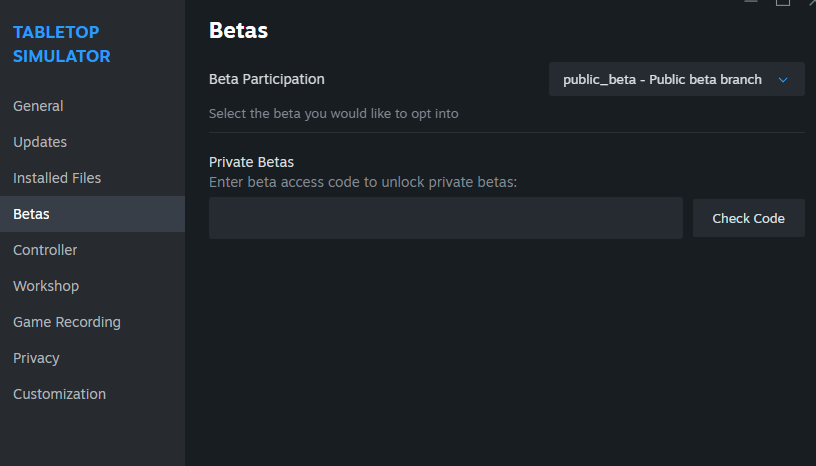Open the Controller settings page
This screenshot has width=816, height=466.
tap(45, 250)
